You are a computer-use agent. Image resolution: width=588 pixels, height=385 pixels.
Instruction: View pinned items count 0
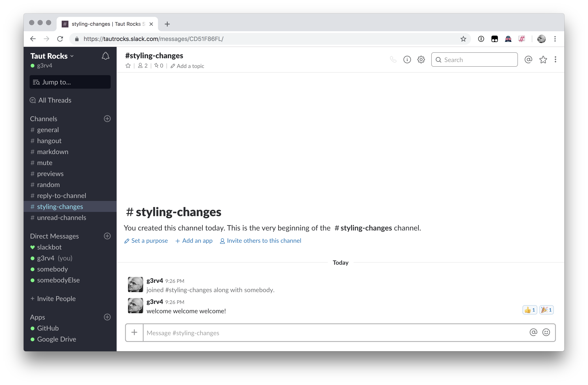coord(159,66)
